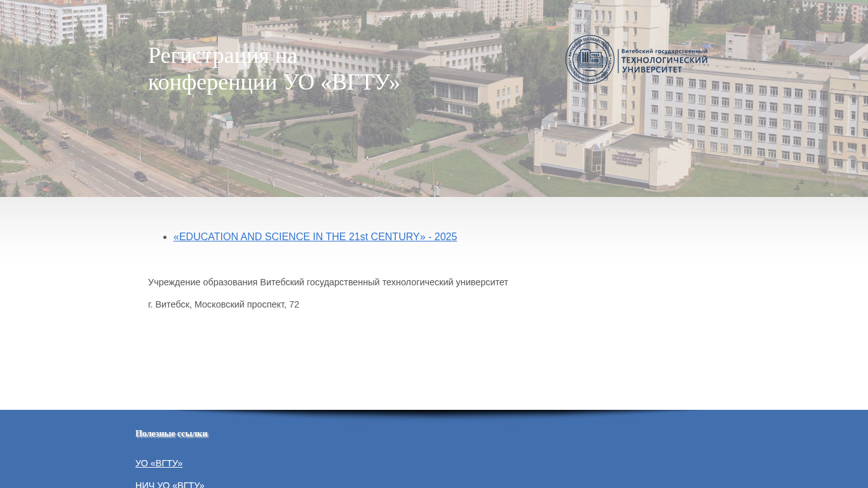
Task: Click the yellow vehicle on the banner road
Action: click(x=65, y=135)
